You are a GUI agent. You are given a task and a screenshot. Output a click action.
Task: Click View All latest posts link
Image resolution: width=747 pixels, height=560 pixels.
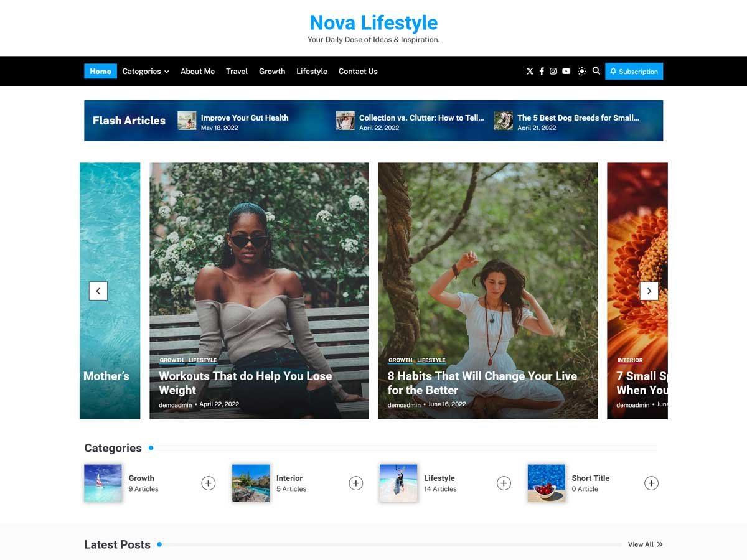point(645,544)
